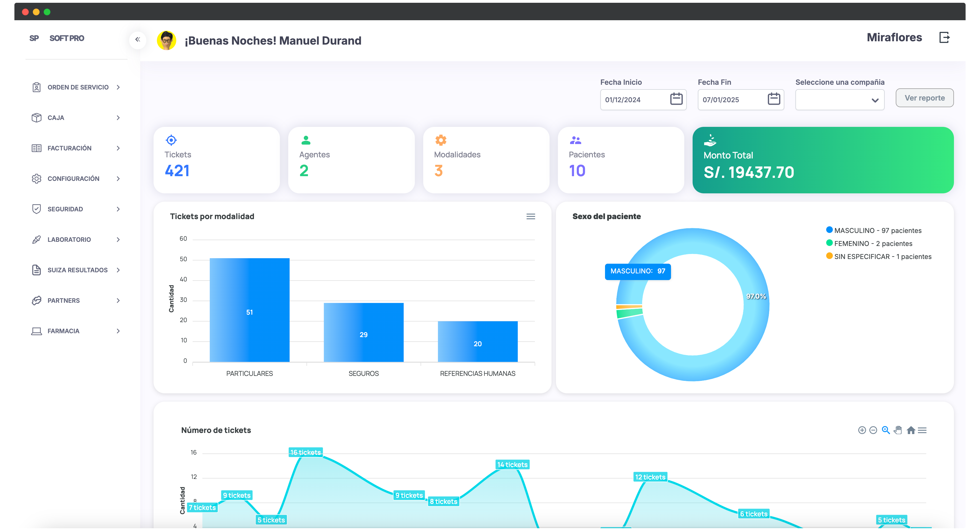Viewport: 980px width, 531px height.
Task: Click the Miraflores branch name
Action: point(894,37)
